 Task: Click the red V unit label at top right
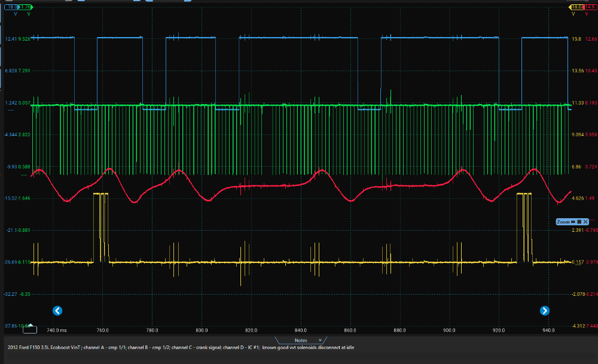(x=586, y=14)
